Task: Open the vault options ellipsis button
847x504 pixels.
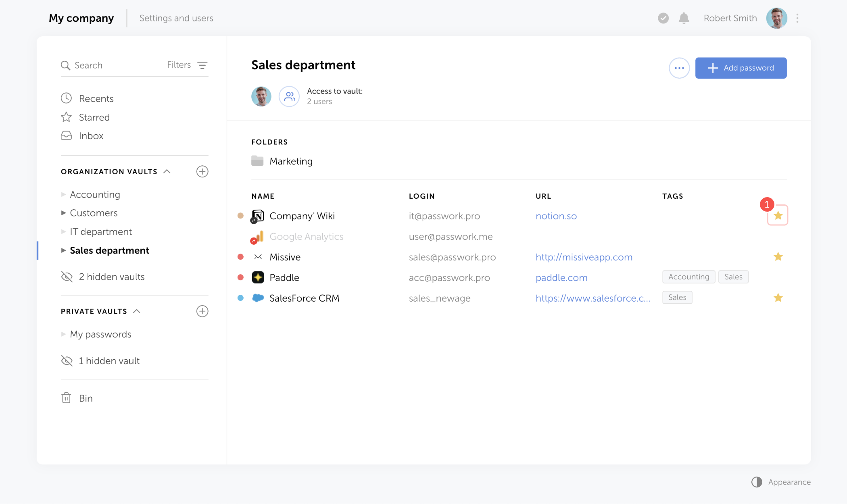Action: coord(679,68)
